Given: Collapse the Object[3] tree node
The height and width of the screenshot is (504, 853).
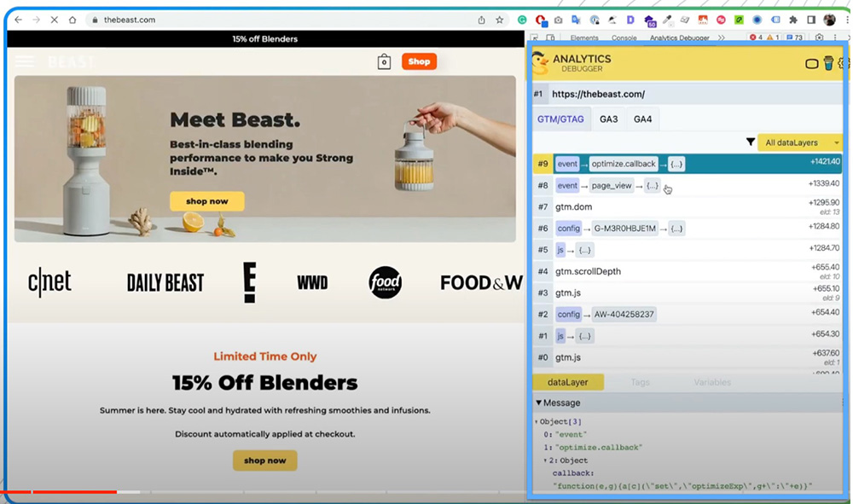Looking at the screenshot, I should click(x=537, y=422).
